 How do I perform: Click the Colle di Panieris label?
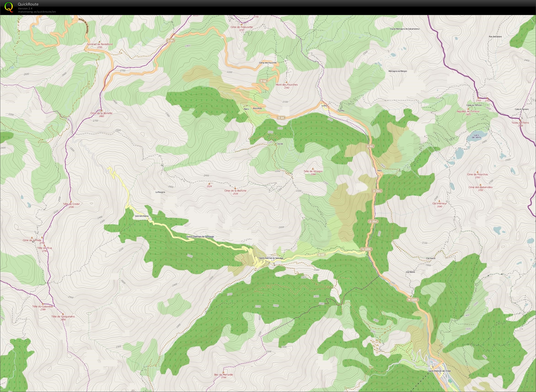(522, 109)
